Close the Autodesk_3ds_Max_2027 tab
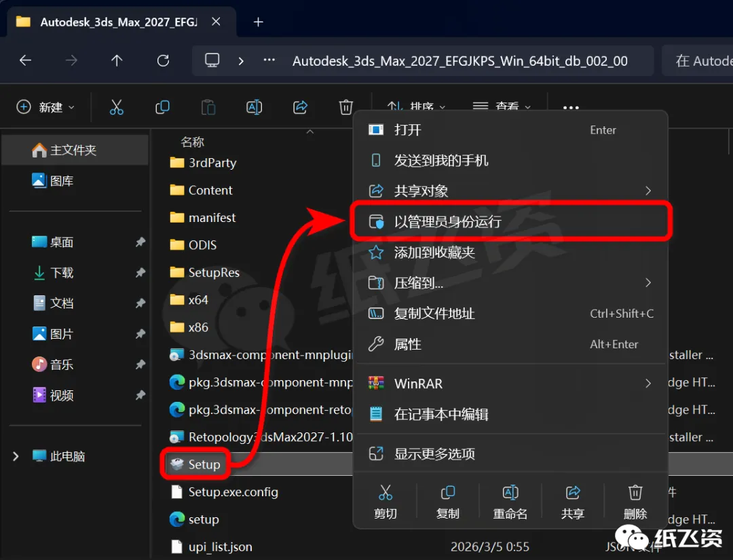 coord(216,22)
